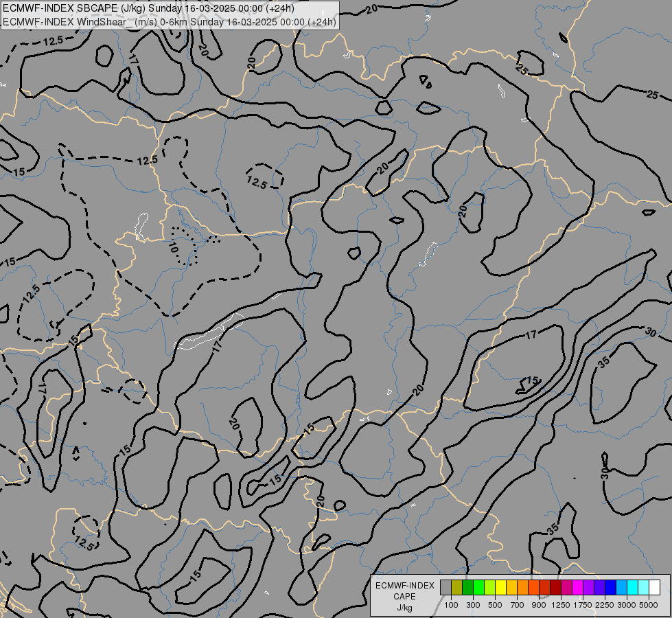The height and width of the screenshot is (618, 672).
Task: Click the yellow-green swatch left of 500
Action: [490, 588]
